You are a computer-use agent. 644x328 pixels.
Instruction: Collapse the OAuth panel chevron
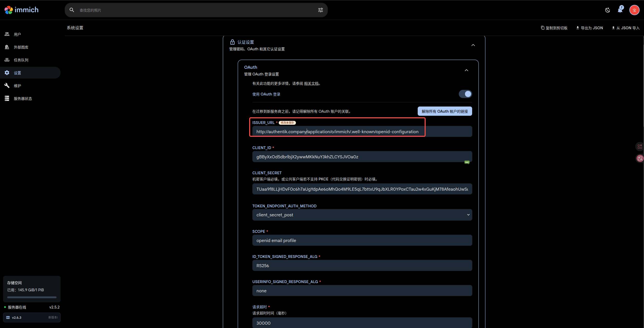466,70
